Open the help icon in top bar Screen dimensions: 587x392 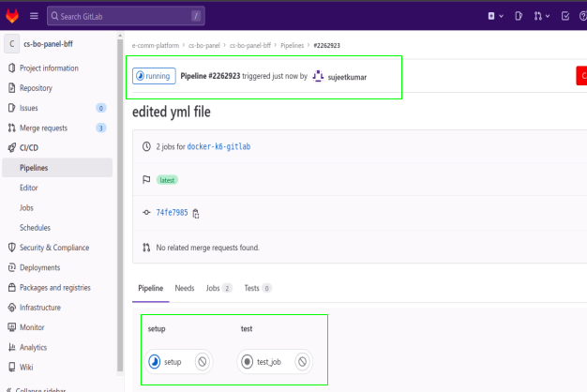tap(583, 16)
